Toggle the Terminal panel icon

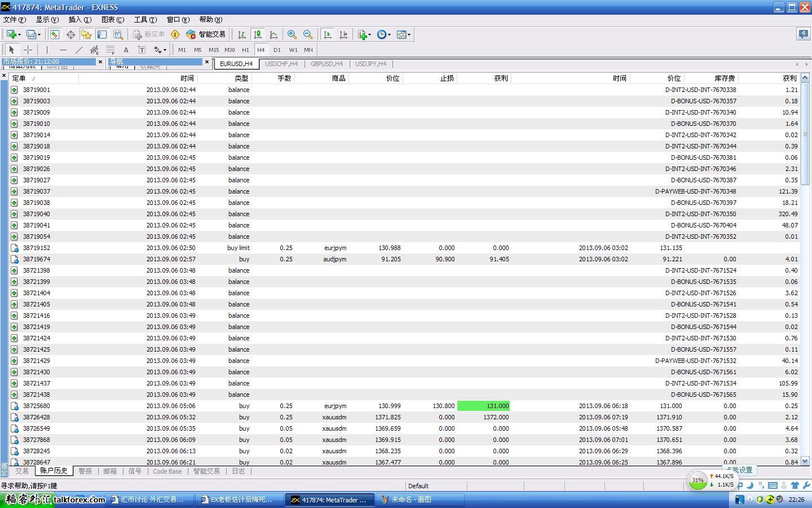tap(102, 34)
